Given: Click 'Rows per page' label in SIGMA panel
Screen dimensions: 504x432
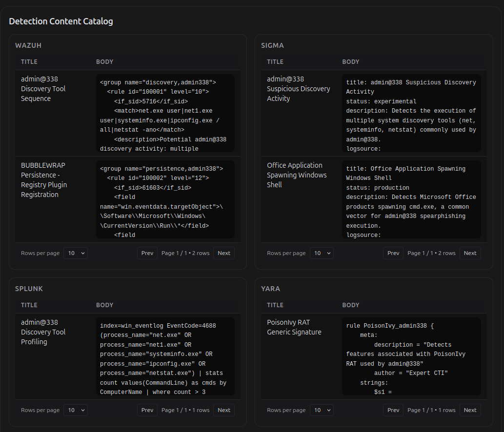Looking at the screenshot, I should pos(286,253).
